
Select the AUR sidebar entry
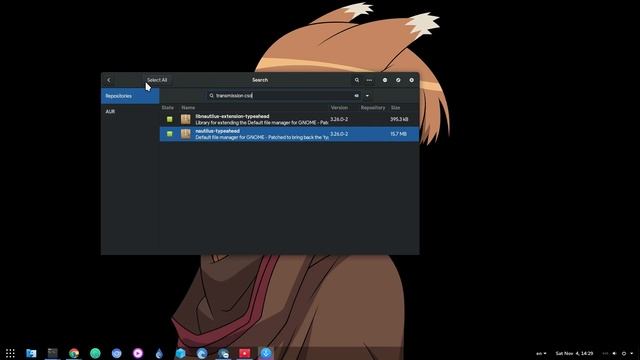coord(130,111)
